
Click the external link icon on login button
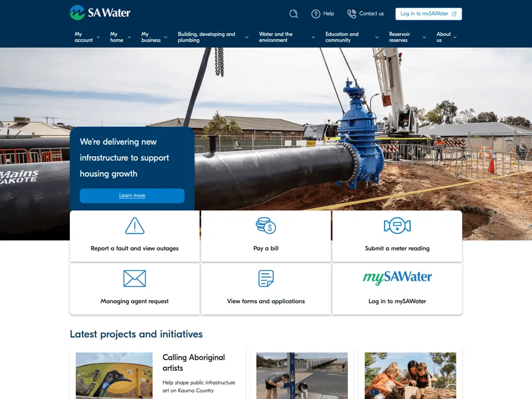[454, 14]
